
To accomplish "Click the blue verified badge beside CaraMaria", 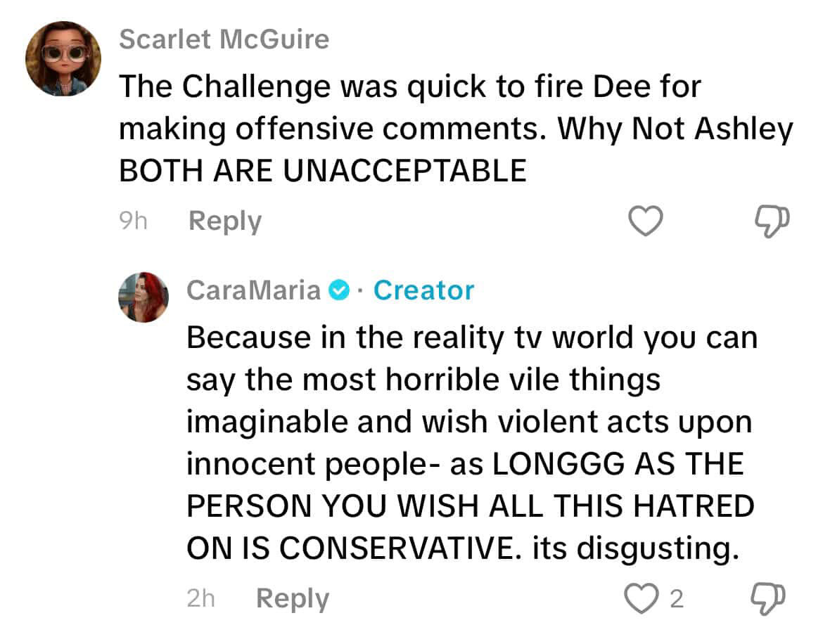I will (339, 290).
